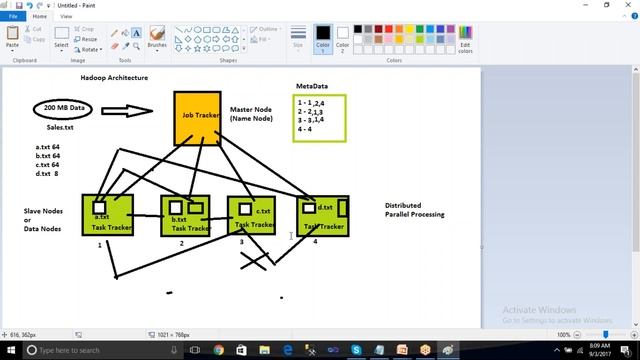Select the Fill with color bucket tool
This screenshot has height=360, width=640.
(125, 33)
